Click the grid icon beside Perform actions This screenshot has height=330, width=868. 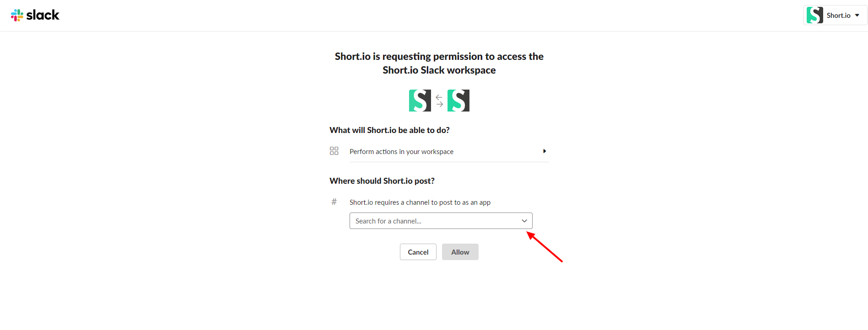[334, 151]
